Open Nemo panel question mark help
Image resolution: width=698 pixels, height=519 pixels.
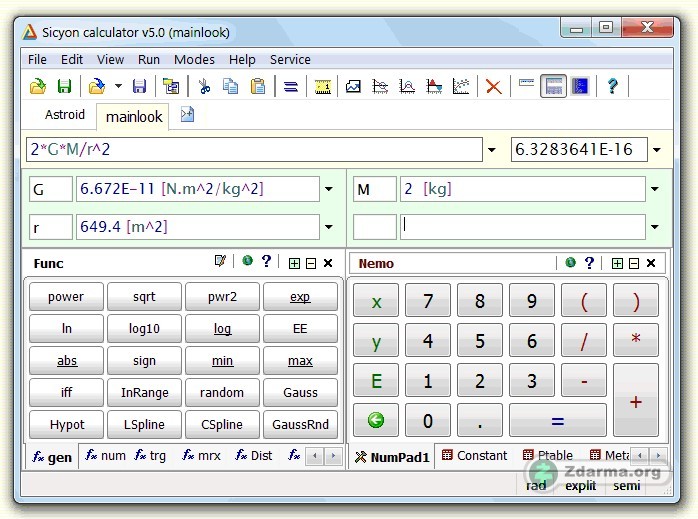589,263
